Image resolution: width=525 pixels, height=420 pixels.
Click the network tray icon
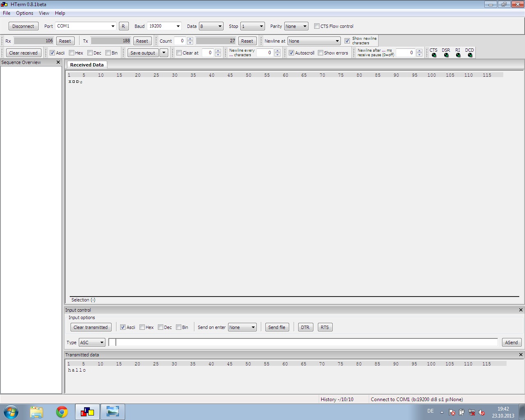click(472, 412)
